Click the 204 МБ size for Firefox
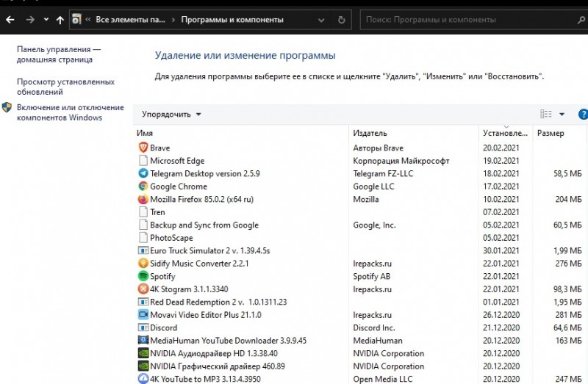This screenshot has width=588, height=384. click(x=568, y=199)
